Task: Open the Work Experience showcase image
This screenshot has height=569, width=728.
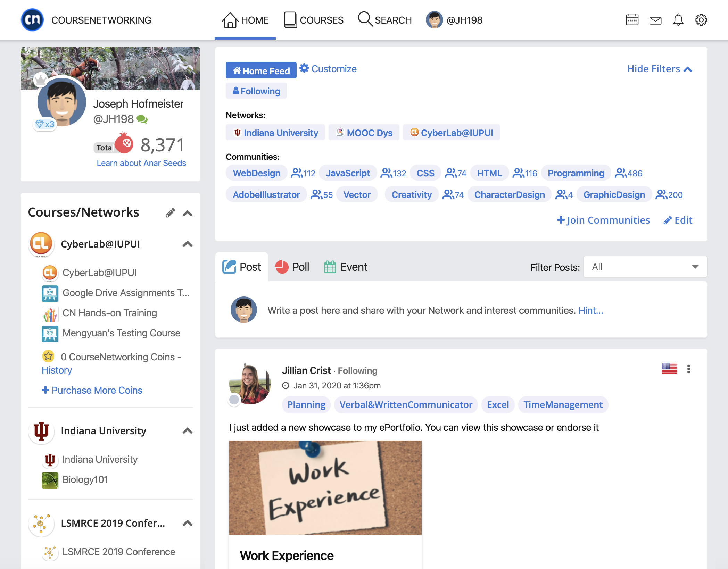Action: [x=325, y=488]
